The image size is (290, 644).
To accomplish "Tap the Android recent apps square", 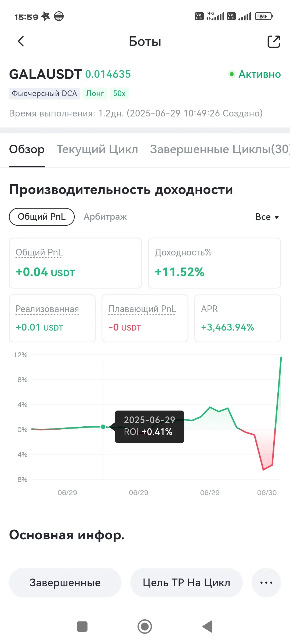I will point(82,627).
